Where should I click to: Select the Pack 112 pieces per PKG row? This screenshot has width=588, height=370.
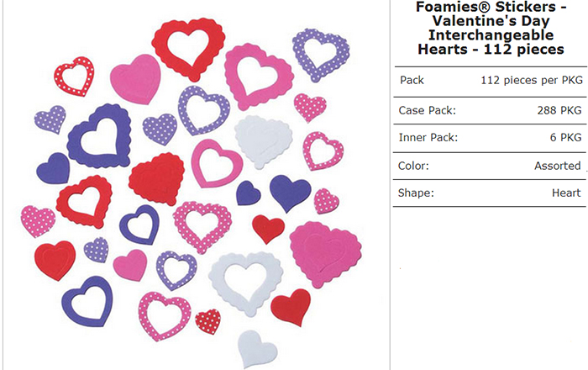[491, 80]
